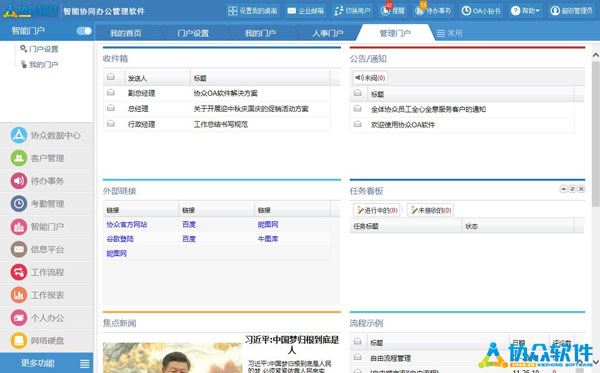The height and width of the screenshot is (373, 600).
Task: Open the 焦点新闻 news photo thumbnail
Action: click(x=173, y=358)
